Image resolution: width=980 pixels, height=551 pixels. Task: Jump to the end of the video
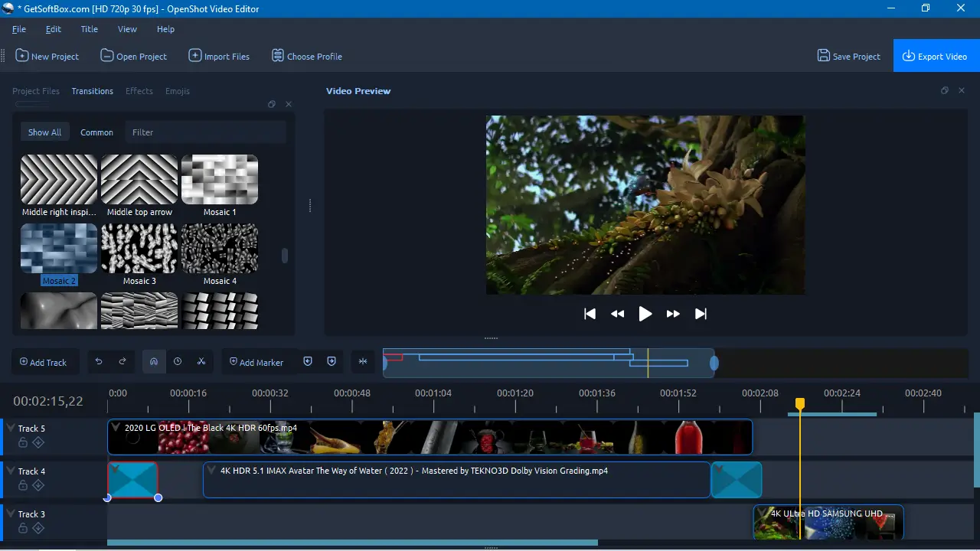coord(701,314)
